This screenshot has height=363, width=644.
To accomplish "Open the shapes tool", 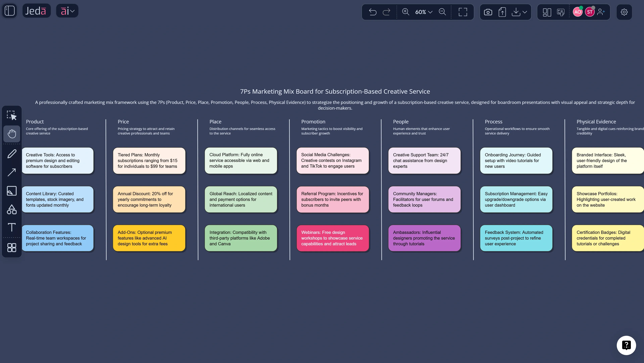I will coord(11,209).
